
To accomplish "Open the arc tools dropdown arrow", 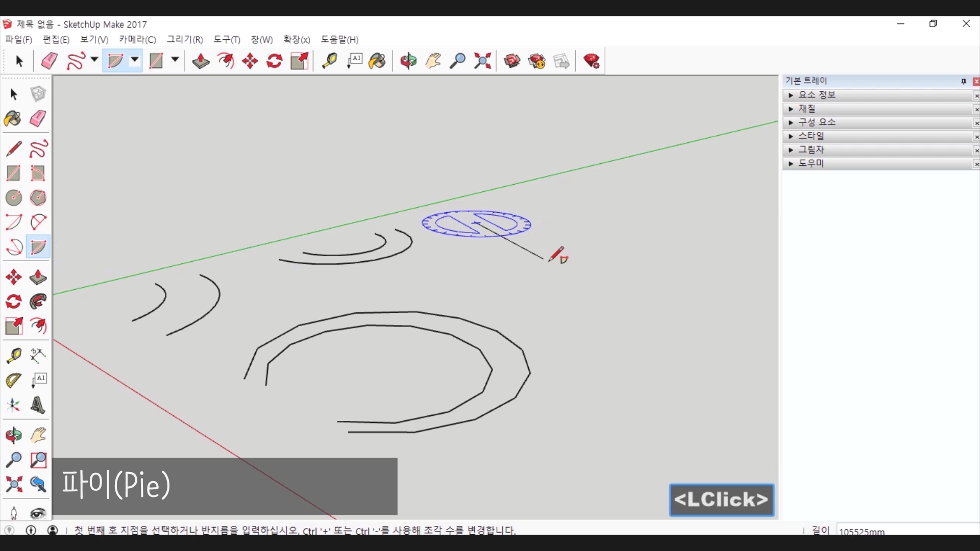I will (135, 60).
